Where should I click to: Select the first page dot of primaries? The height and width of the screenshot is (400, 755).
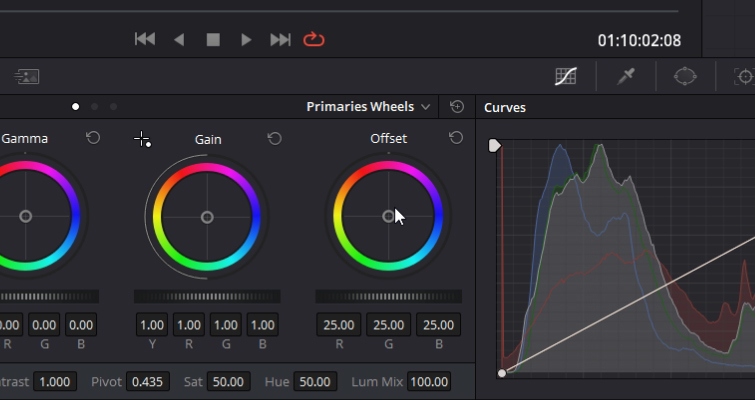(x=76, y=107)
